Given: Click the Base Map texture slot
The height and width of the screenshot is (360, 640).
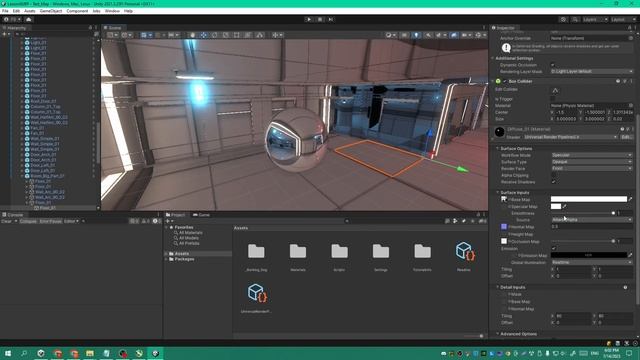Looking at the screenshot, I should pyautogui.click(x=504, y=199).
